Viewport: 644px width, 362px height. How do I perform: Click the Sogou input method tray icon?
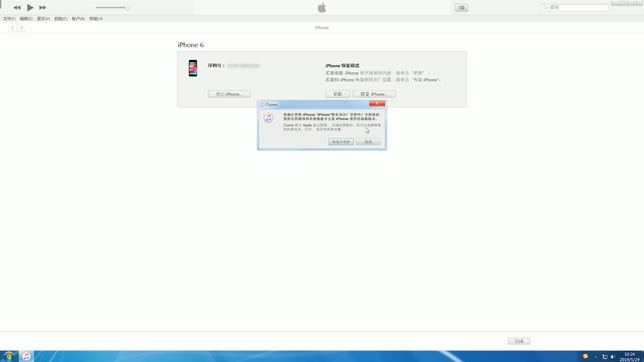click(585, 356)
